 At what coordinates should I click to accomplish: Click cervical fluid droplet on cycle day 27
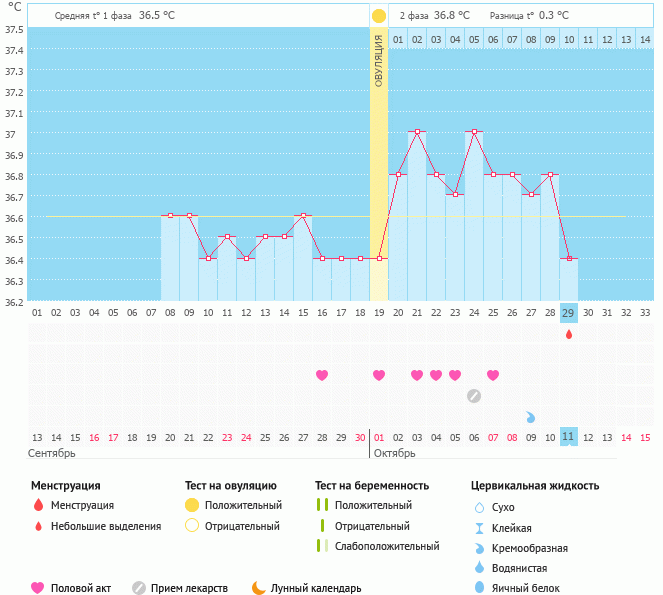click(531, 417)
